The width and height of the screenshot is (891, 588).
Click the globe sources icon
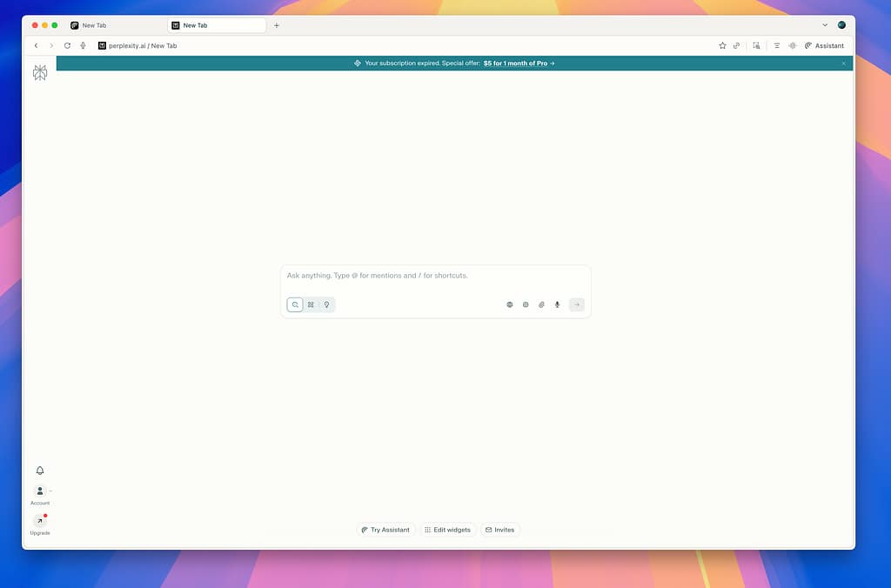click(510, 304)
